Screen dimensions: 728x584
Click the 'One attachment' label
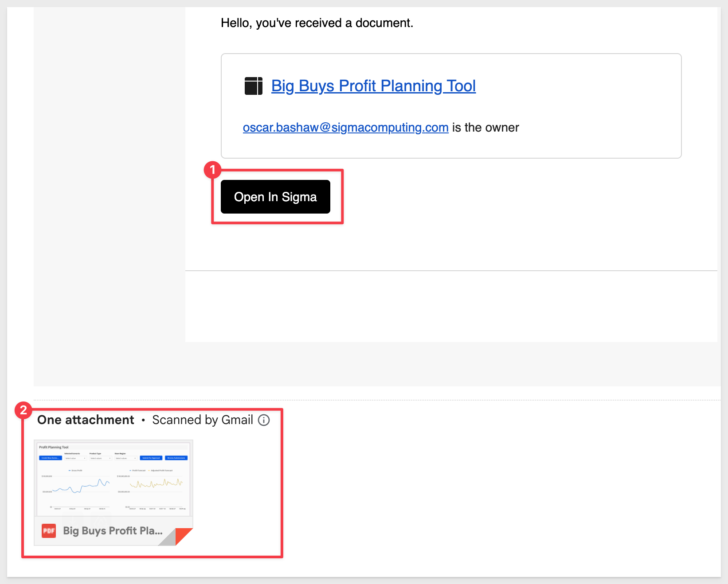pyautogui.click(x=86, y=420)
